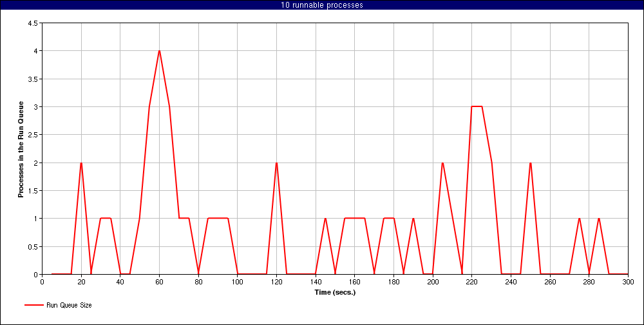Click the curve peak at 275 seconds

tap(579, 219)
